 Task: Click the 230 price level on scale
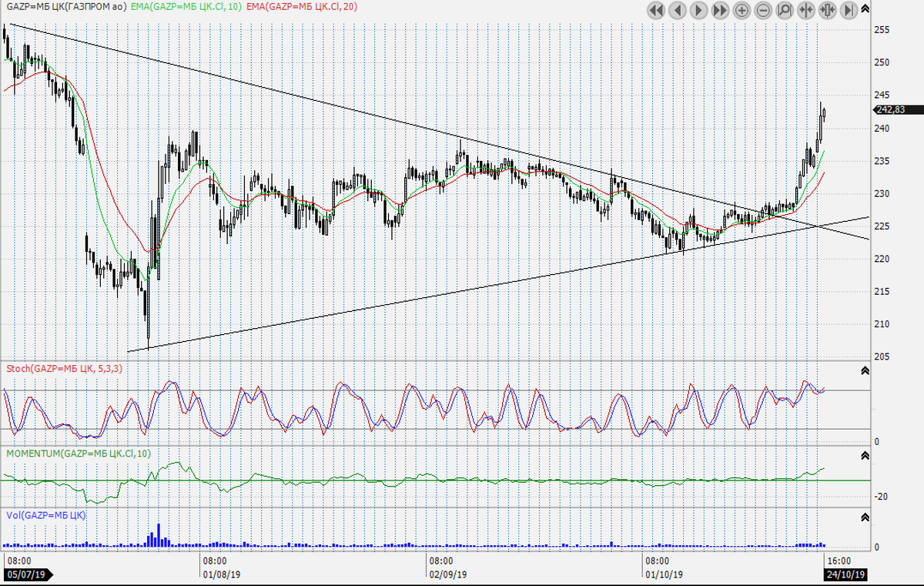coord(883,193)
